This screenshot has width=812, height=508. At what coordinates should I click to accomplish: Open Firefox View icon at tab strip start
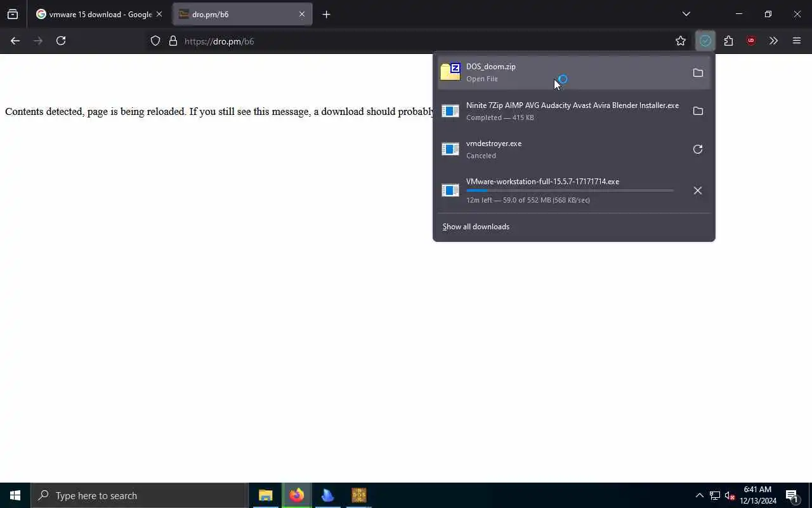(13, 14)
